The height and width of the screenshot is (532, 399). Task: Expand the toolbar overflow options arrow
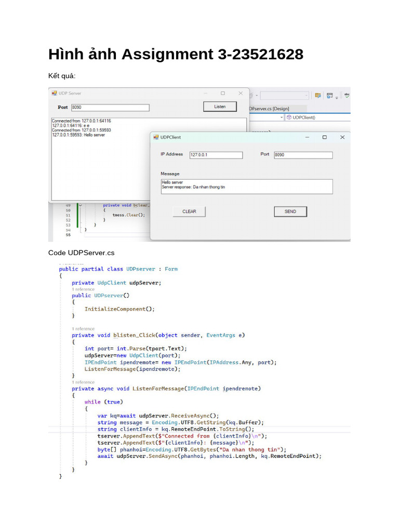(337, 97)
